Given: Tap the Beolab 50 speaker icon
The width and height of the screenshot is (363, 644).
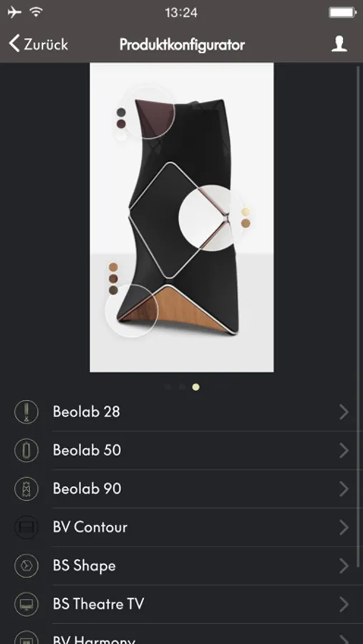Looking at the screenshot, I should point(26,451).
